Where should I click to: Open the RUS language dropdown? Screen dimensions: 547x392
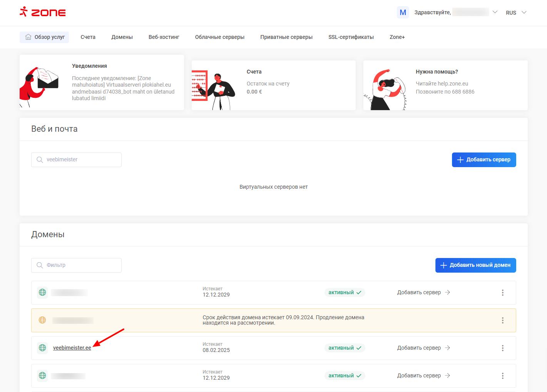516,13
